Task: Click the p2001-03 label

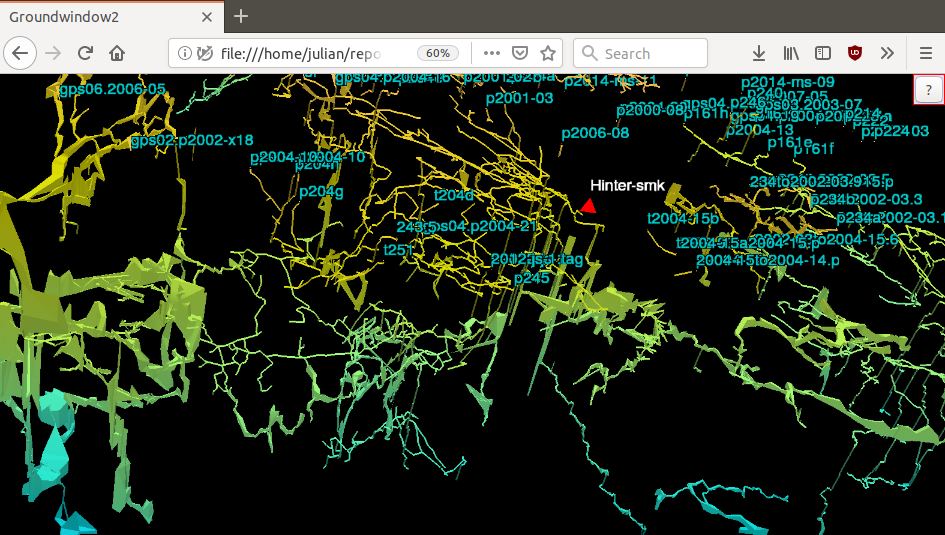Action: (x=520, y=98)
